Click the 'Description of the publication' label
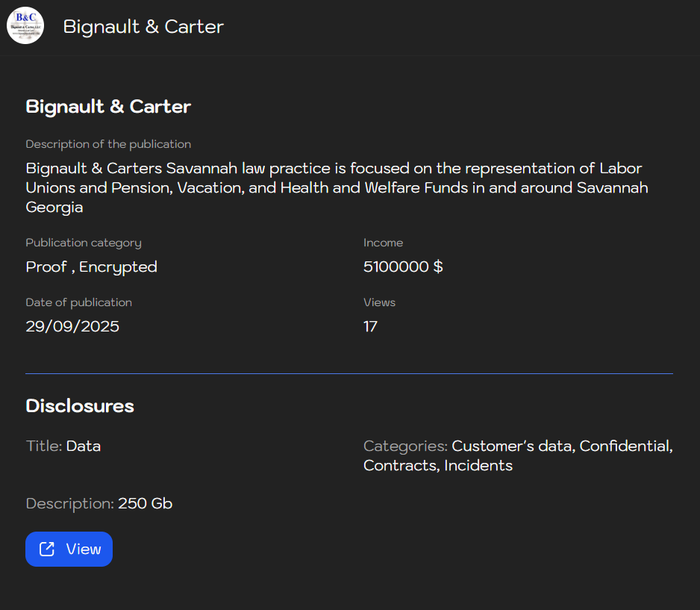 [108, 144]
